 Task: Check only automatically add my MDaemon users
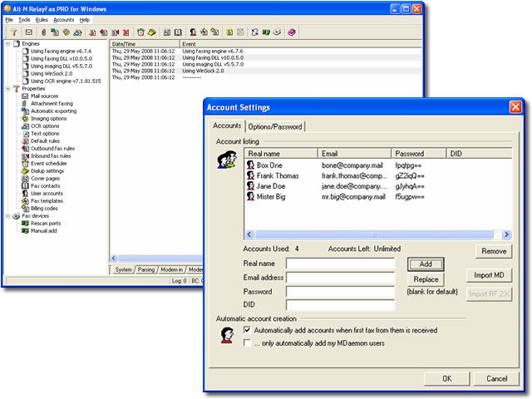pos(247,342)
